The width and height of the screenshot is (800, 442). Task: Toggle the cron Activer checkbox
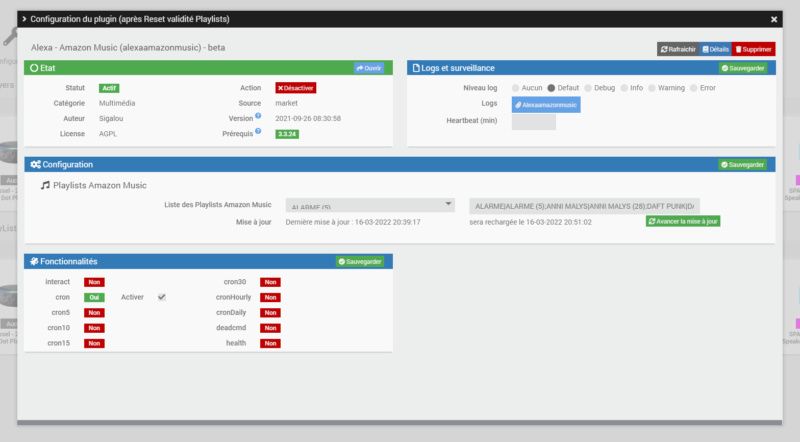(162, 297)
